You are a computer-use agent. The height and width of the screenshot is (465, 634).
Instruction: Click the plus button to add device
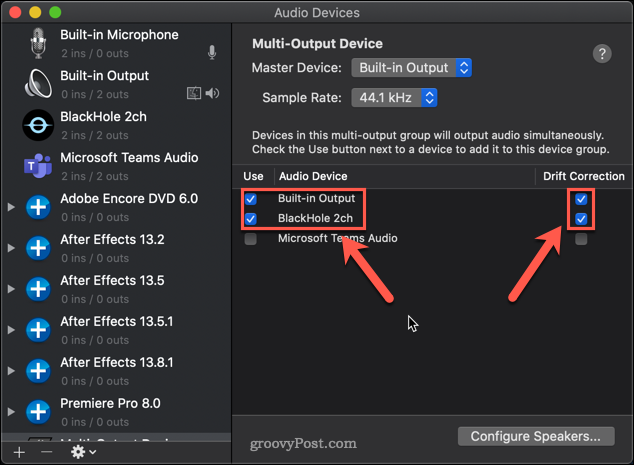point(19,452)
